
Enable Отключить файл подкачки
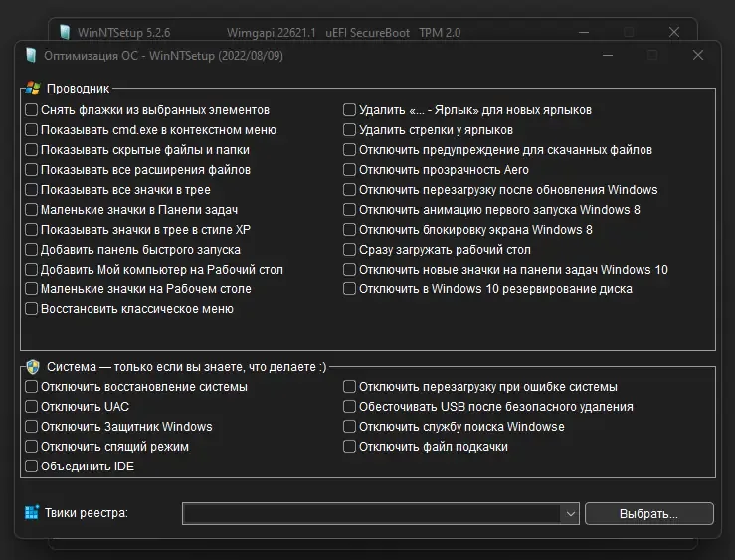(x=350, y=447)
